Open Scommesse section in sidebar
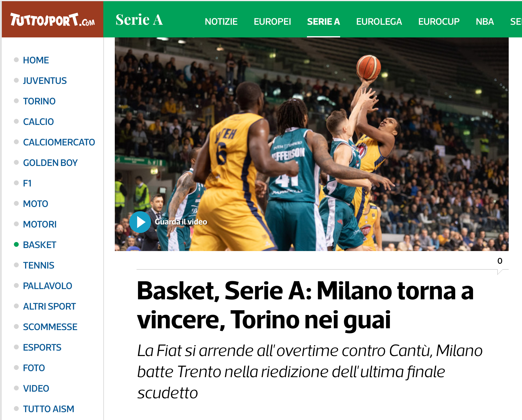This screenshot has height=420, width=522. [x=50, y=327]
